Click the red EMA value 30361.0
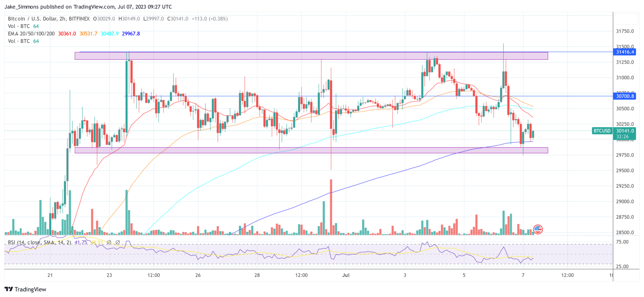Viewport: 644px width, 297px height. [67, 34]
